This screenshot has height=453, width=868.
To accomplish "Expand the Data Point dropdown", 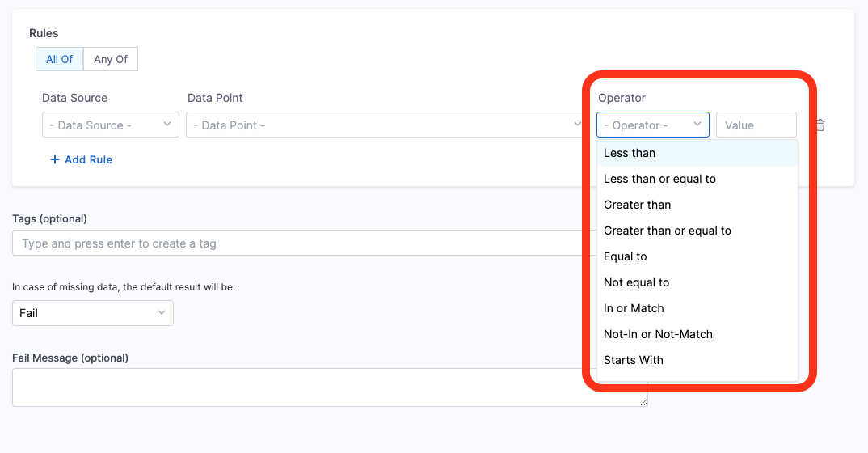I will 385,125.
